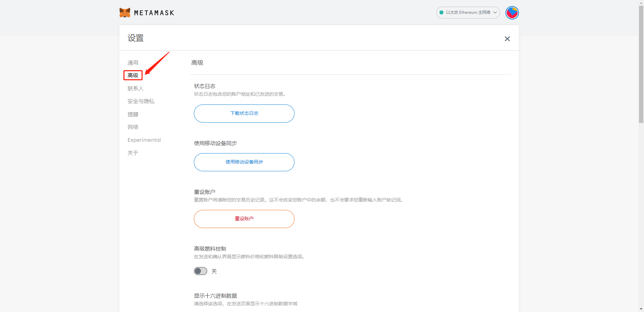Click the 使用移动设备同步 section heading
Viewport: 644px width, 312px height.
(215, 143)
